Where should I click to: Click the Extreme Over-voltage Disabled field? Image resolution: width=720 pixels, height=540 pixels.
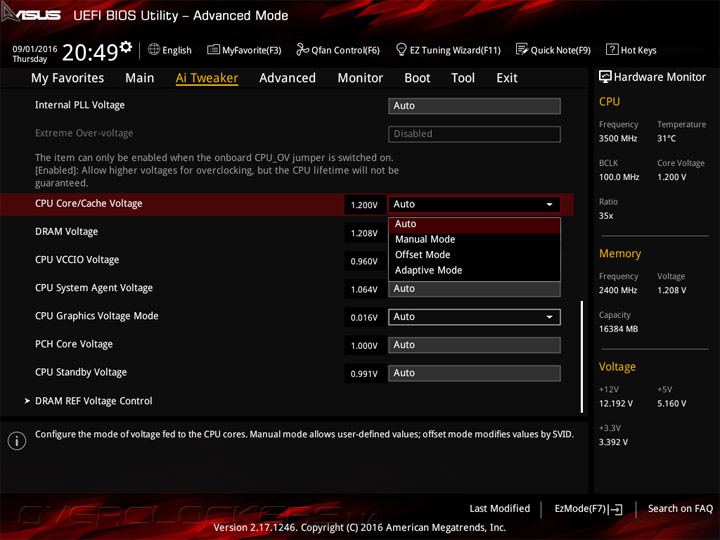click(474, 134)
